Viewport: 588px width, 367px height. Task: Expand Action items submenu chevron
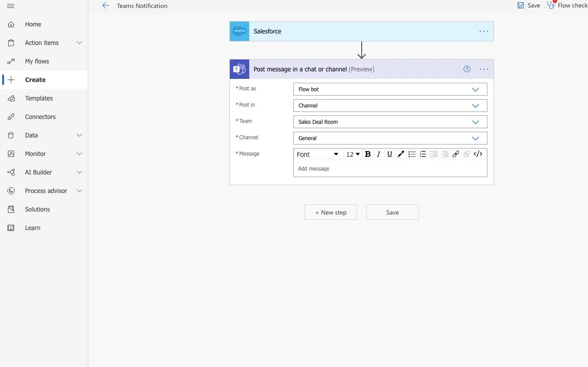tap(79, 43)
